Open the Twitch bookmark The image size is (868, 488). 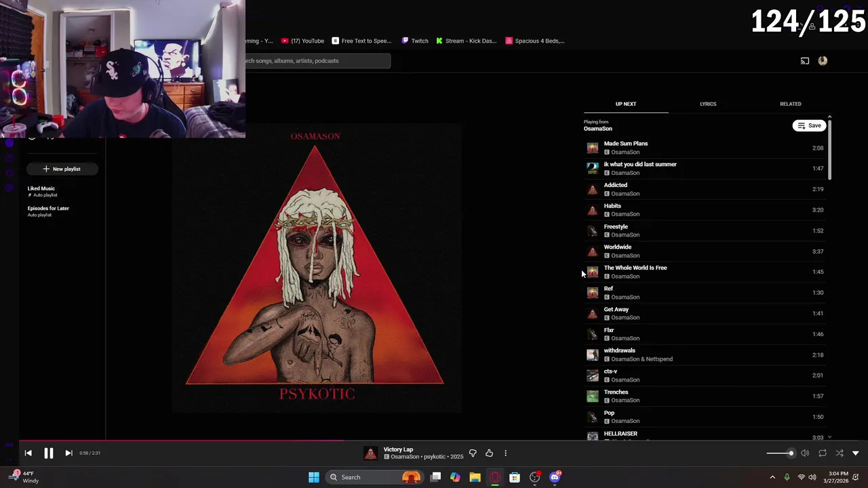[415, 41]
